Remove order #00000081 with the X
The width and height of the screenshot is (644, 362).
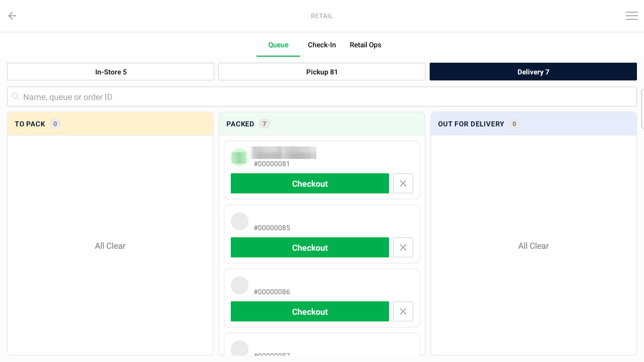click(403, 183)
